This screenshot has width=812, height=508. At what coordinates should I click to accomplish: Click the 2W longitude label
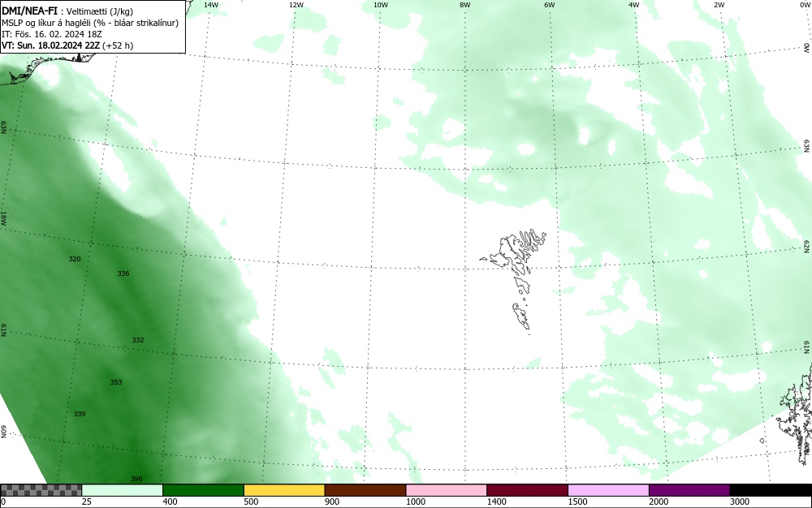pos(719,5)
